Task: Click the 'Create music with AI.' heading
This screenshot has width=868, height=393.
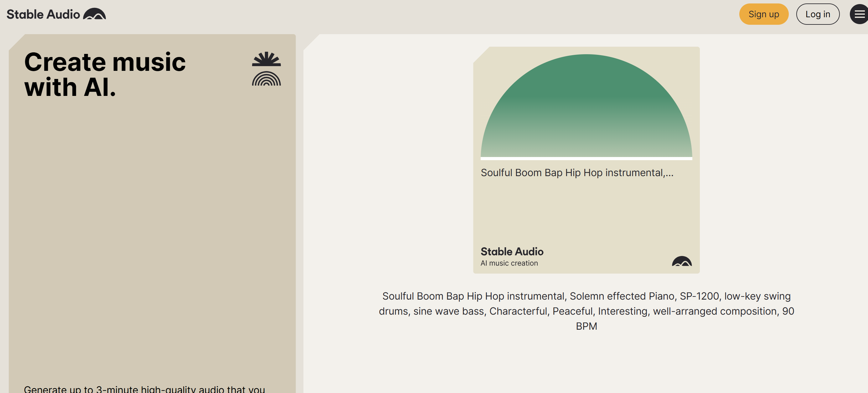Action: pos(105,75)
